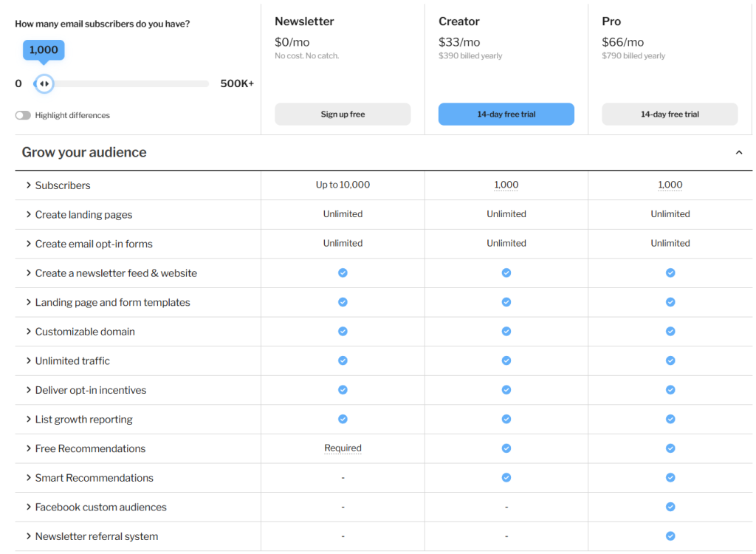Screen dimensions: 756x554
Task: Click Newsletter checkmark for Deliver opt-in incentives
Action: [x=343, y=390]
